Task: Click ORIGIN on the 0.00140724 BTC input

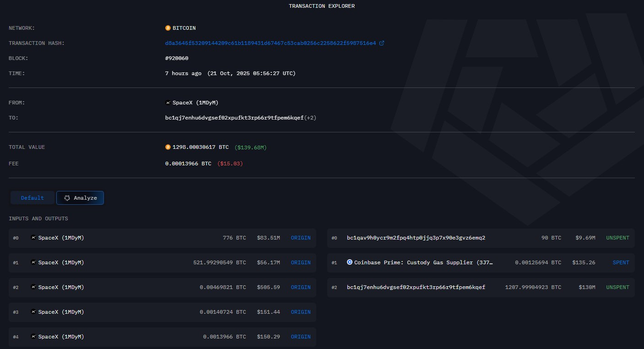Action: [301, 312]
